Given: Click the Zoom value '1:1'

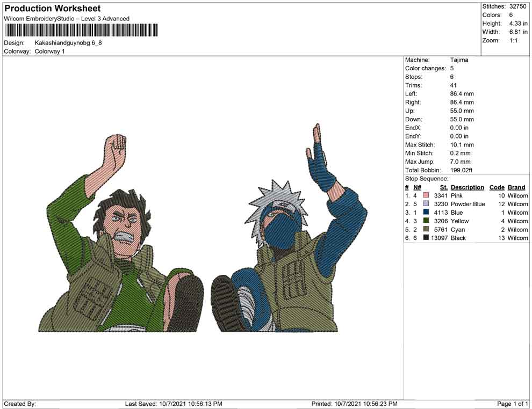Looking at the screenshot, I should [x=513, y=40].
